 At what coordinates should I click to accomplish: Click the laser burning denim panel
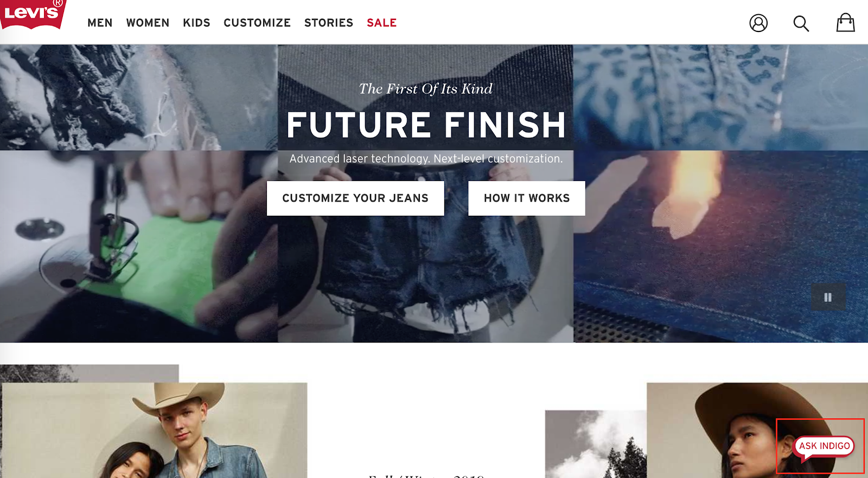[x=720, y=247]
